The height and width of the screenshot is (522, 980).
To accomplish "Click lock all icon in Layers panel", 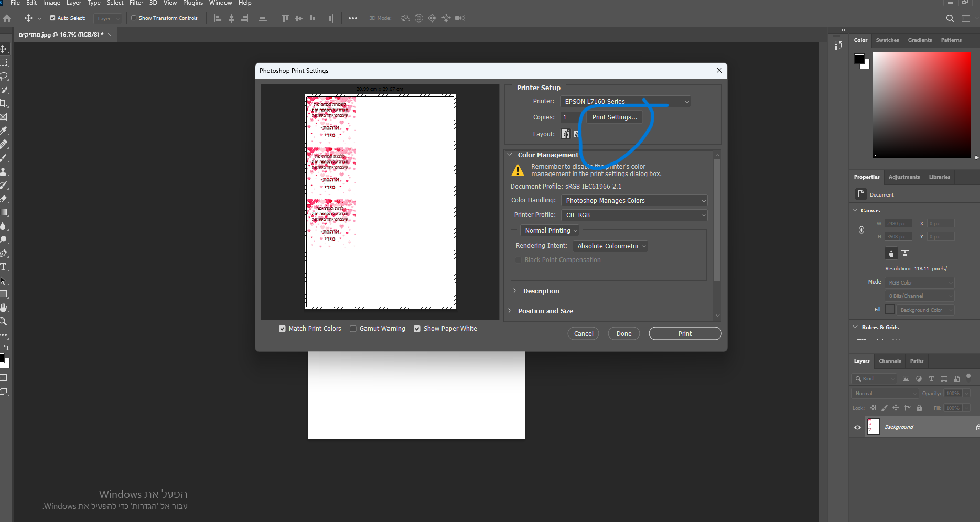I will click(x=919, y=408).
